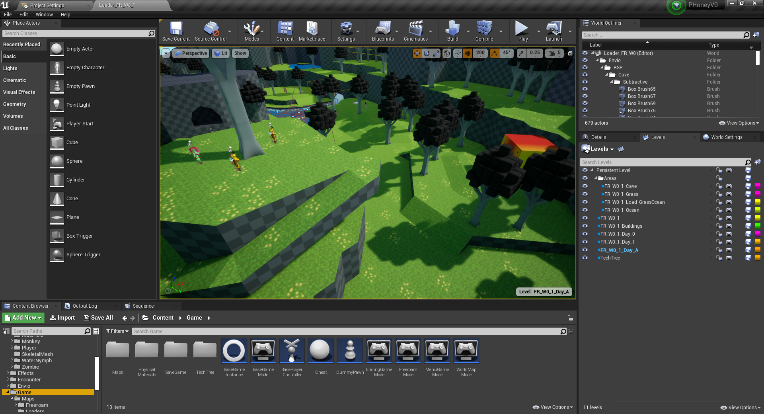
Task: Open the Modes toolbar icon
Action: (251, 28)
